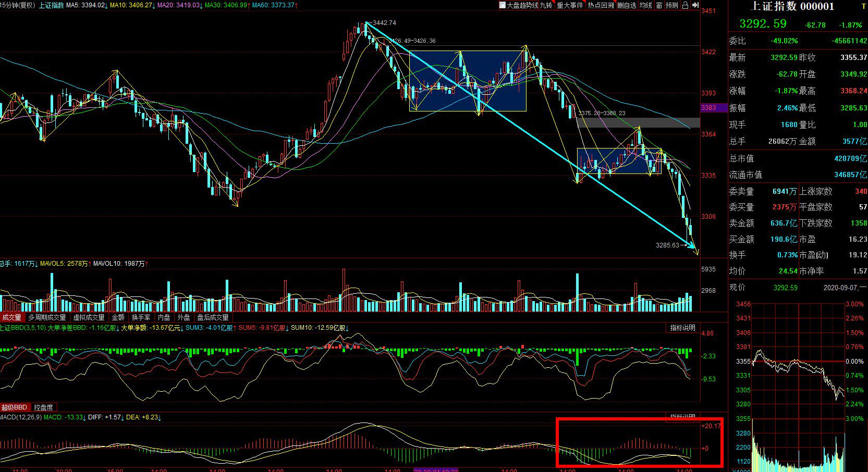The height and width of the screenshot is (472, 868).
Task: Click the lock icon in chart toolbar
Action: (685, 5)
